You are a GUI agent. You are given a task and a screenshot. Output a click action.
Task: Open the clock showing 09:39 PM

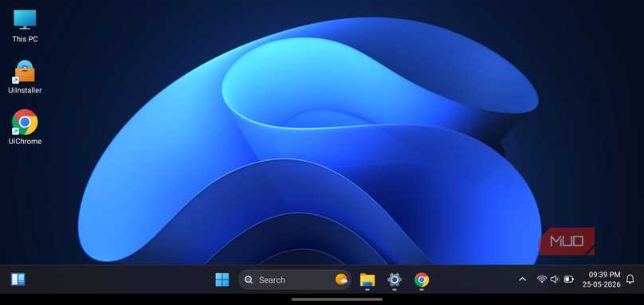point(604,275)
